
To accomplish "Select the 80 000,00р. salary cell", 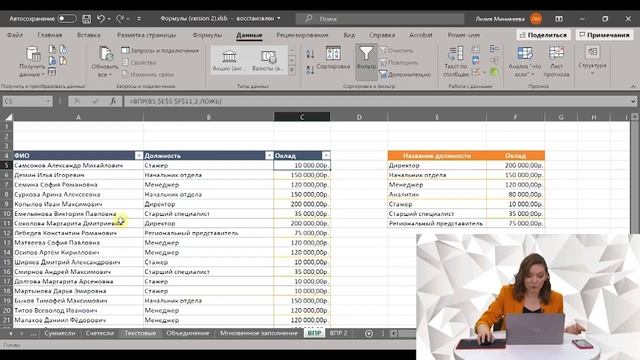I will pyautogui.click(x=516, y=194).
